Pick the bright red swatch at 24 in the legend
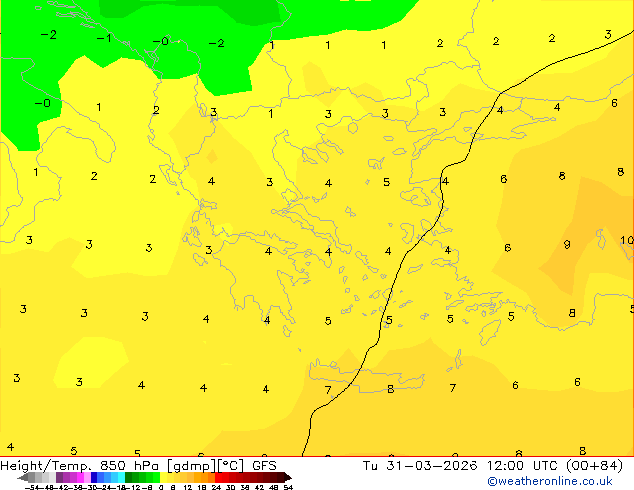634x490 pixels. point(218,477)
